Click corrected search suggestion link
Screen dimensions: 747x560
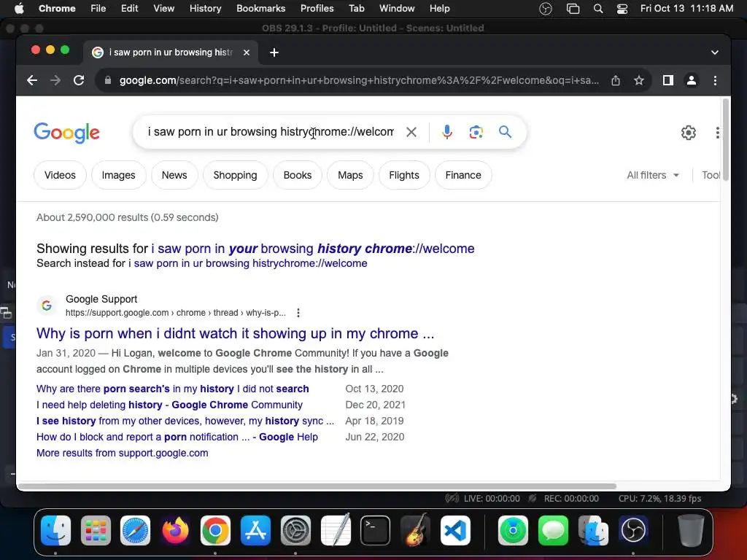[313, 249]
